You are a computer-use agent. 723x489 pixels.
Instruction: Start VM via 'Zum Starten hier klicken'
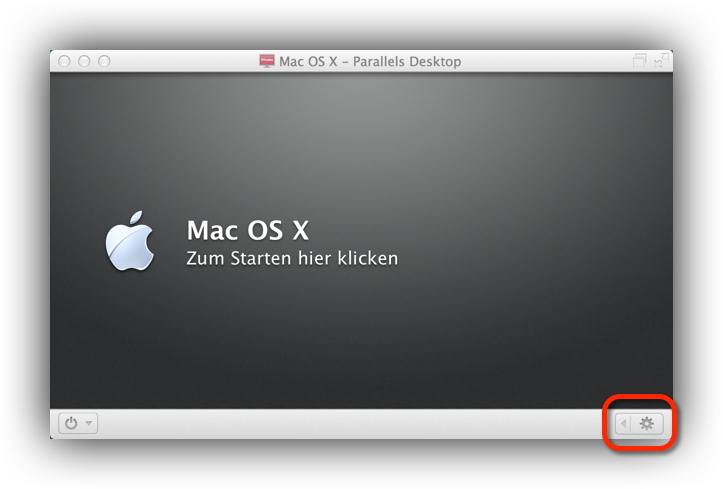click(x=292, y=259)
